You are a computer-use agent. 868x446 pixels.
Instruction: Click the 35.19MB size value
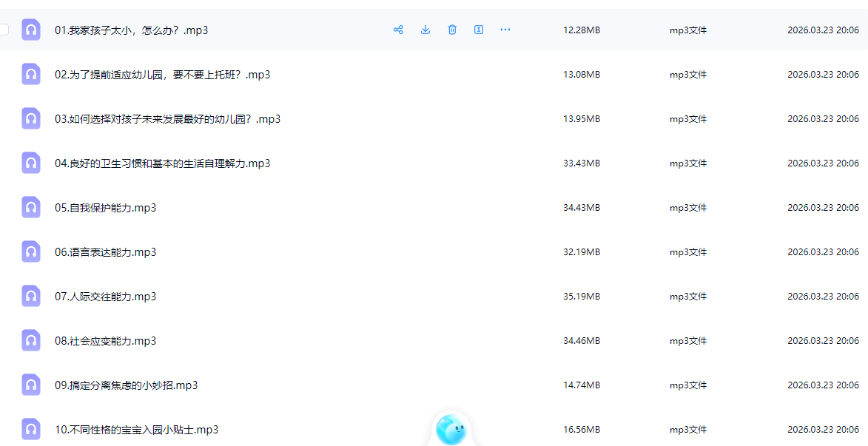point(581,297)
